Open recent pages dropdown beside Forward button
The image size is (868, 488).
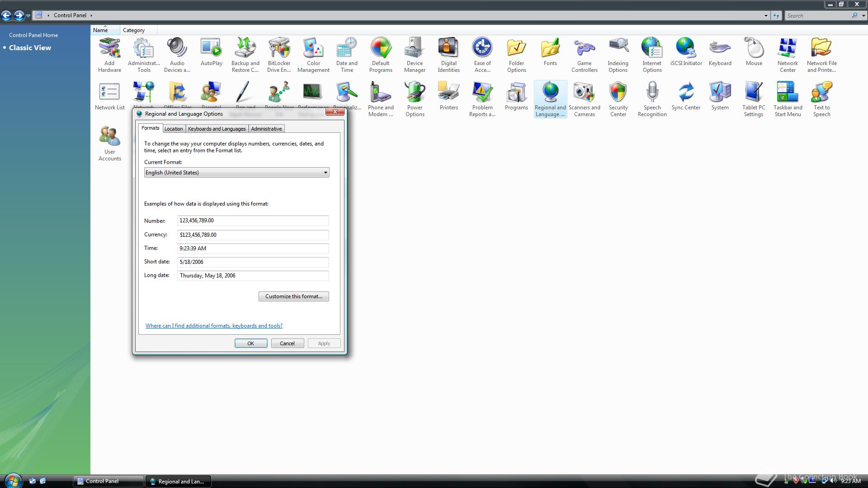(x=28, y=16)
